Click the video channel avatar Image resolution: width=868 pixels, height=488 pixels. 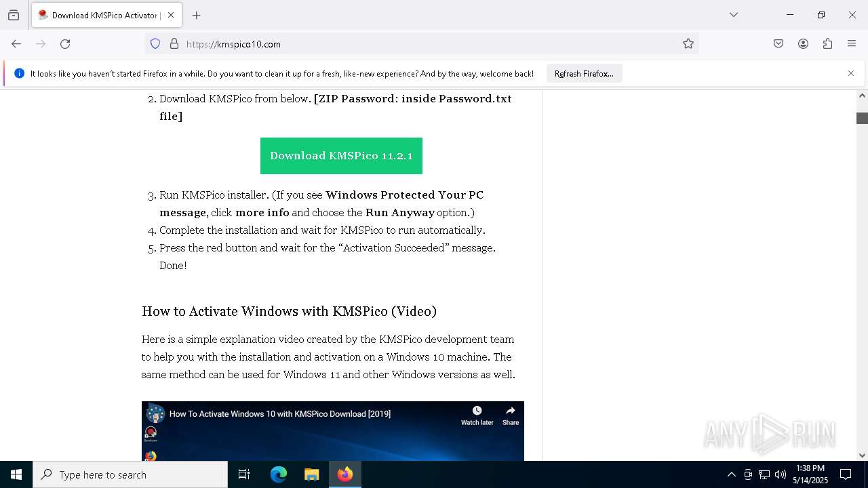(156, 414)
